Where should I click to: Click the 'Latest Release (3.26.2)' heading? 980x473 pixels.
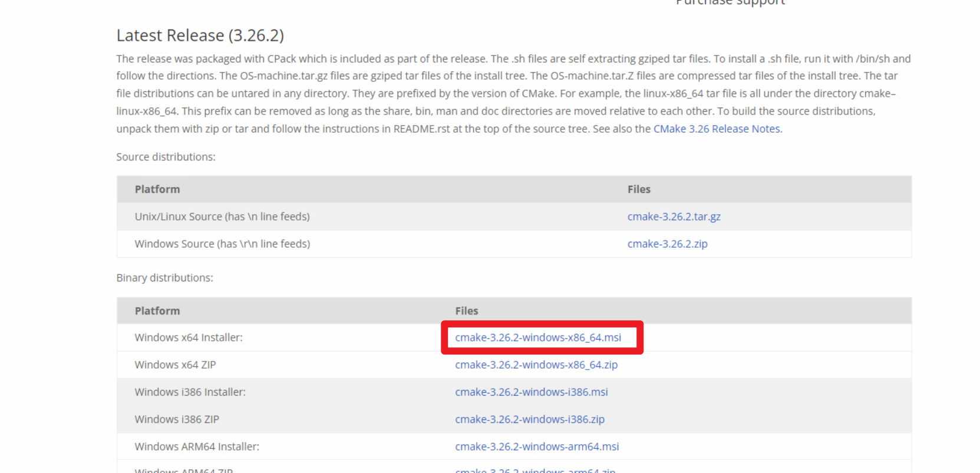pos(200,35)
